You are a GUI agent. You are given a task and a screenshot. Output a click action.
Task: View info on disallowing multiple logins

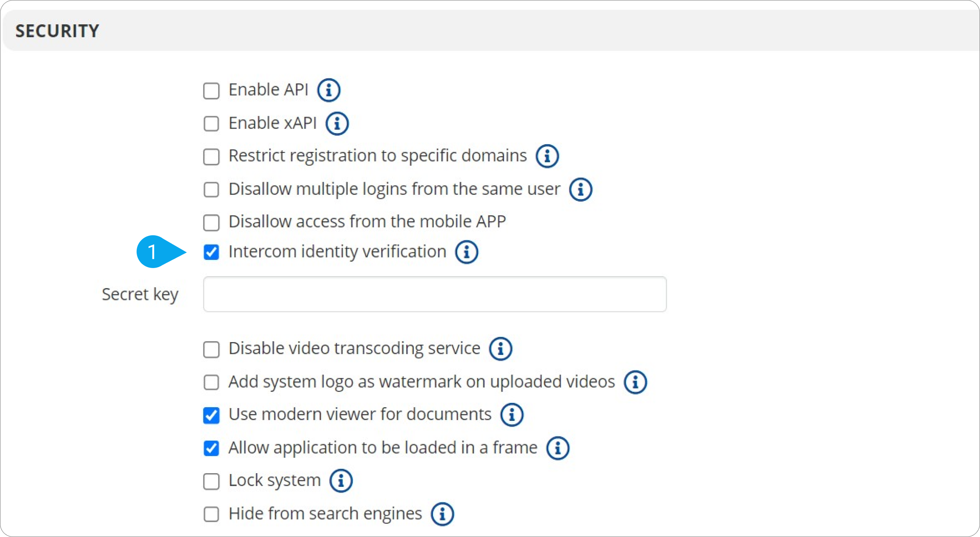(x=580, y=189)
